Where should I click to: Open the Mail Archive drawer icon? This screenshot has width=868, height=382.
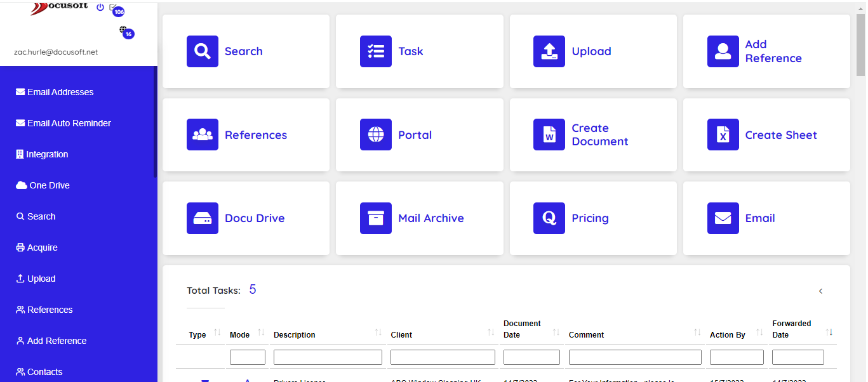pos(375,218)
